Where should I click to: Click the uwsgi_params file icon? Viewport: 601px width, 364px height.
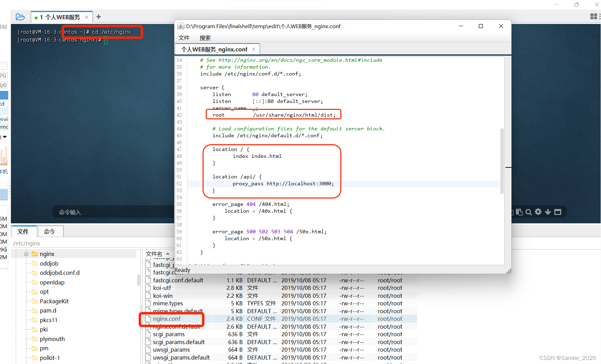pos(148,350)
